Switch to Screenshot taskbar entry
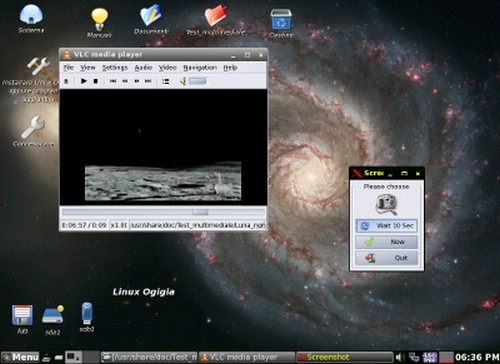Image resolution: width=500 pixels, height=364 pixels. 345,357
